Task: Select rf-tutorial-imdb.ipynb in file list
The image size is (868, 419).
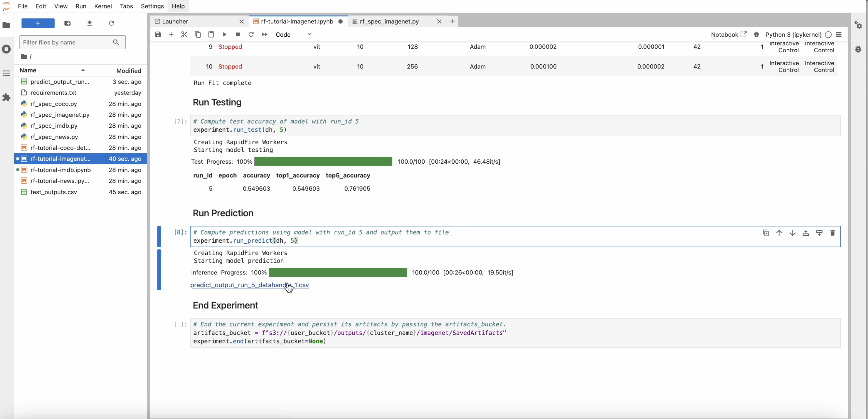Action: click(81, 170)
